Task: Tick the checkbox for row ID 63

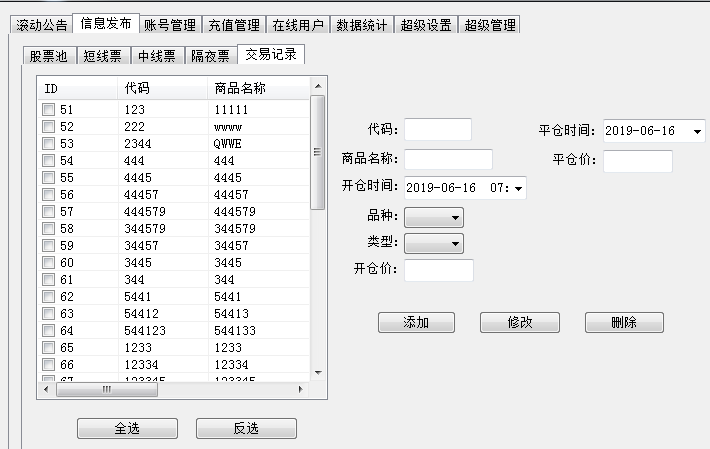Action: [x=48, y=314]
